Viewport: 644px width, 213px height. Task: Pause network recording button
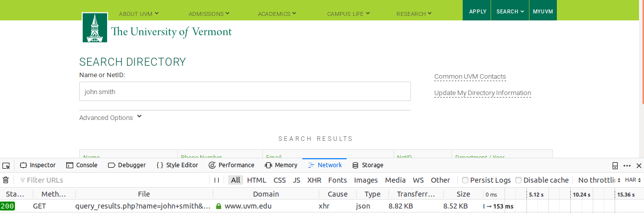(217, 180)
